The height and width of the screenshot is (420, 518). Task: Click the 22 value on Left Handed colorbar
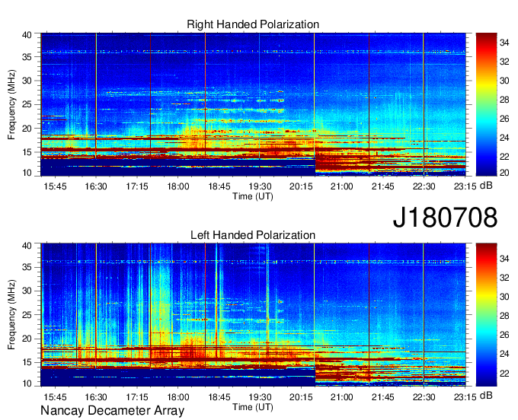click(504, 374)
